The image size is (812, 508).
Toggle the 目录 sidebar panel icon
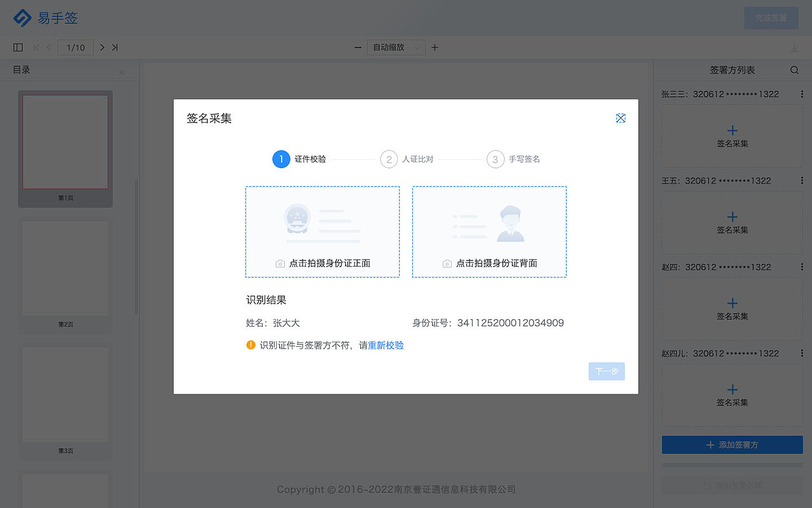tap(18, 47)
